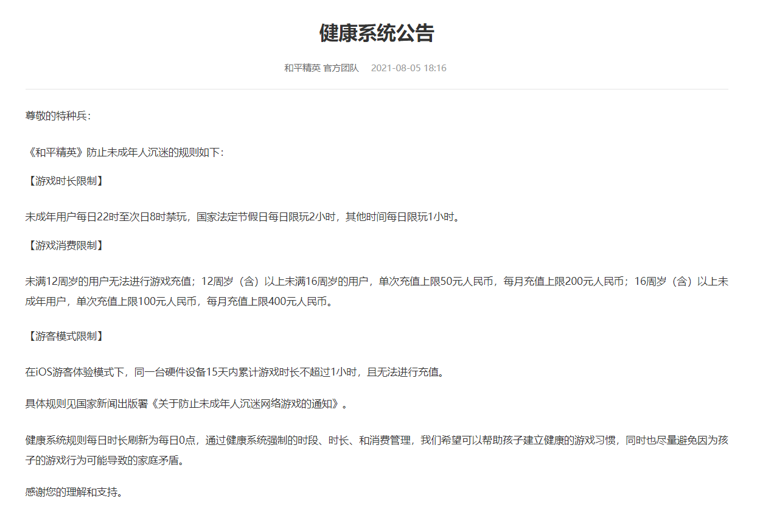This screenshot has width=760, height=532.
Task: Click the title 健康系统公告
Action: click(x=377, y=33)
